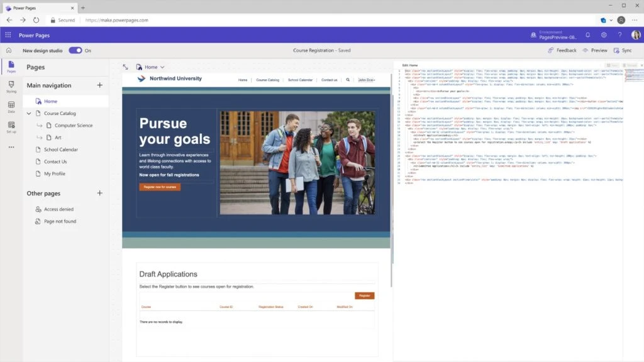Toggle Preview mode
This screenshot has width=644, height=362.
click(594, 50)
